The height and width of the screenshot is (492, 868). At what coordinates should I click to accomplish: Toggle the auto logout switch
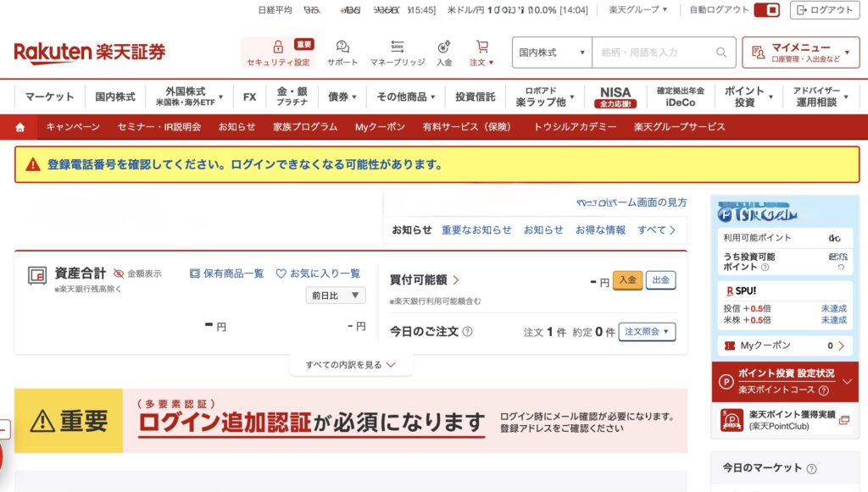click(766, 10)
